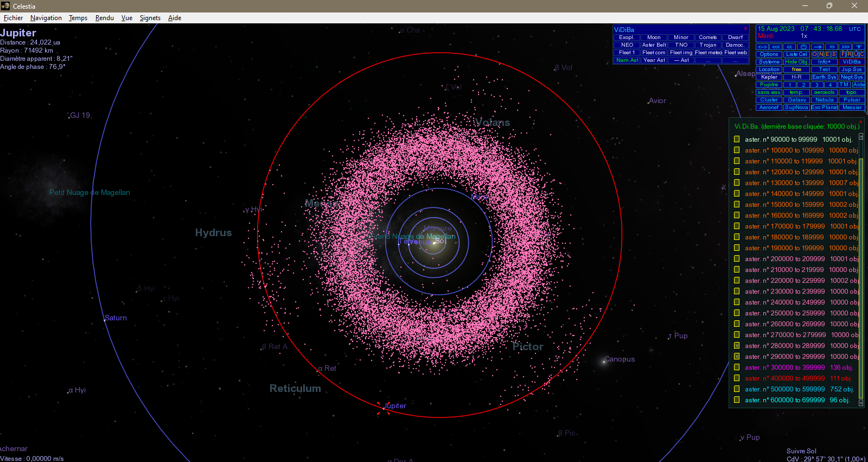Toggle checkbox for aster. 300000 to 399999
Screen dimensions: 868x462
point(737,368)
